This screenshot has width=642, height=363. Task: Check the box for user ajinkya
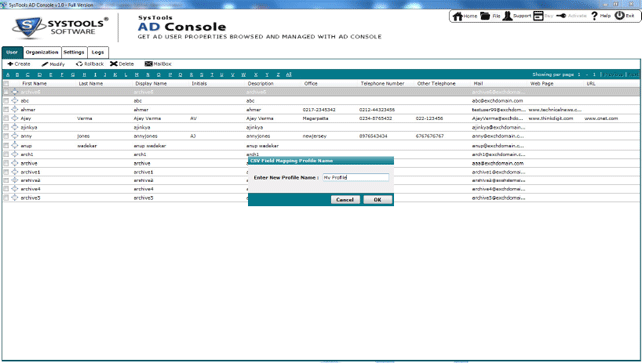coord(6,127)
